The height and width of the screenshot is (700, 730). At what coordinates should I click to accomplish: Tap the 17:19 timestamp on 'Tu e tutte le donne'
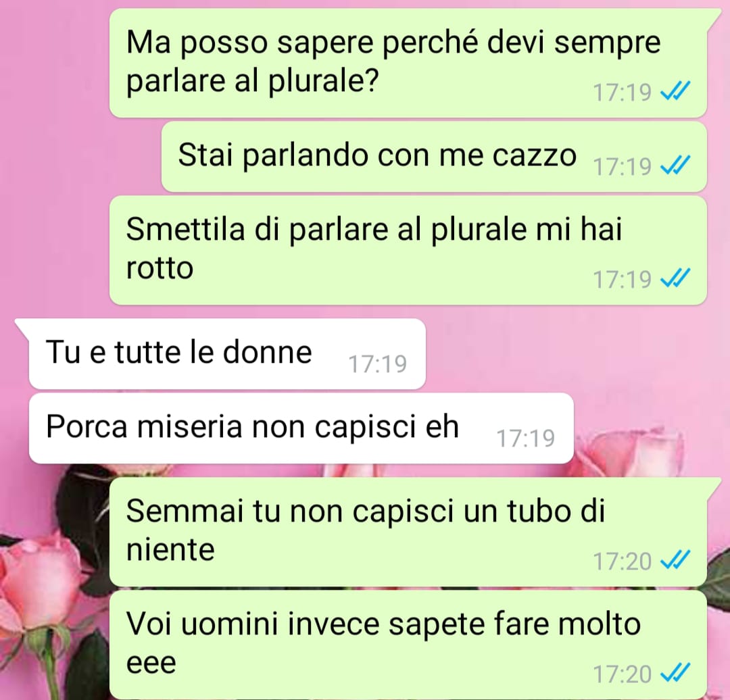pos(378,364)
